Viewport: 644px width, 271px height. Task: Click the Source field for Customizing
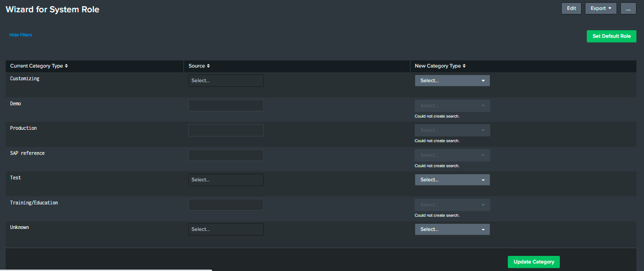[x=226, y=81]
